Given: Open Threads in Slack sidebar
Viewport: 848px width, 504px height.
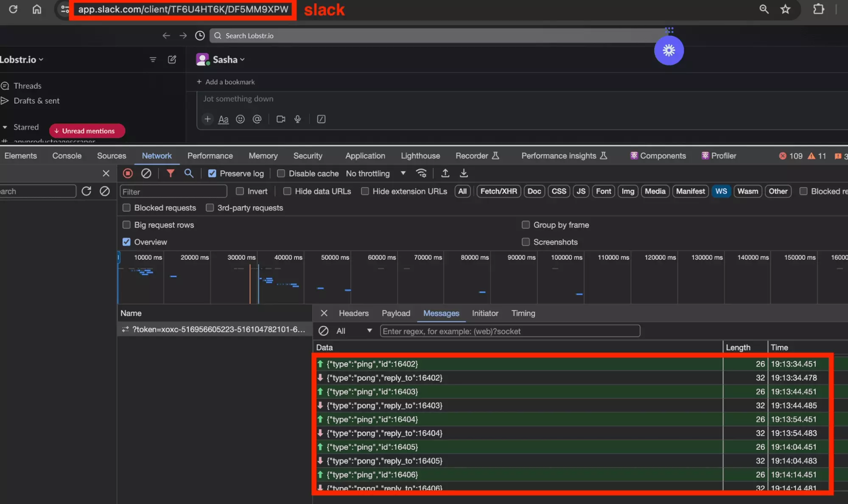Looking at the screenshot, I should coord(28,86).
